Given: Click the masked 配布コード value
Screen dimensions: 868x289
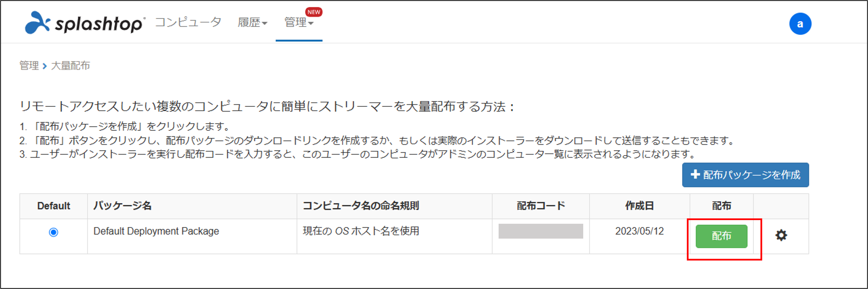Looking at the screenshot, I should tap(541, 231).
